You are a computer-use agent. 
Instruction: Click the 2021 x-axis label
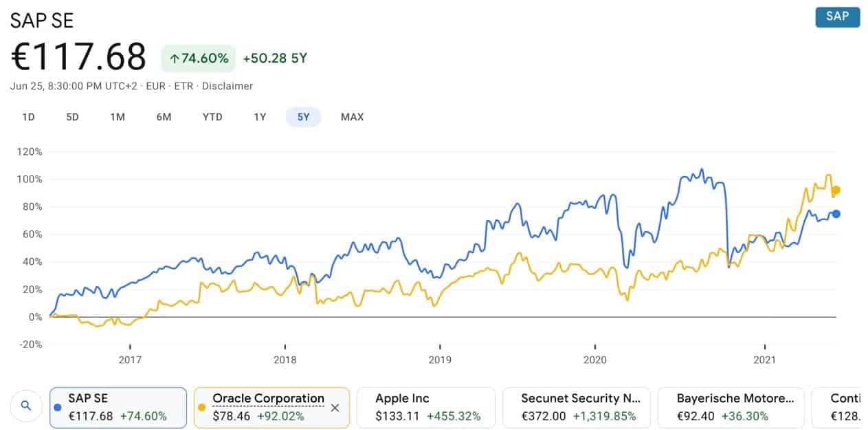765,361
